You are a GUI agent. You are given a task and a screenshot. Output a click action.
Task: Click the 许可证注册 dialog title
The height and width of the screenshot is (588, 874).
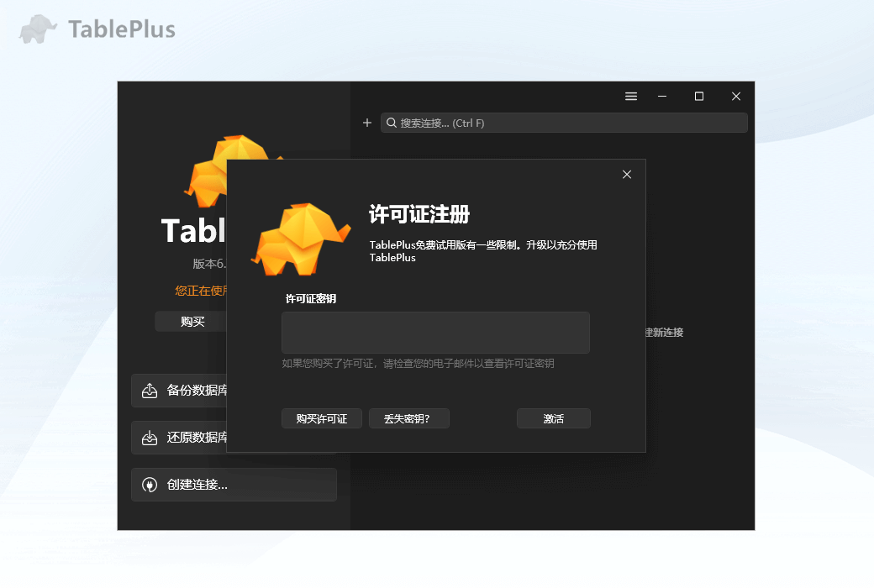[x=420, y=215]
